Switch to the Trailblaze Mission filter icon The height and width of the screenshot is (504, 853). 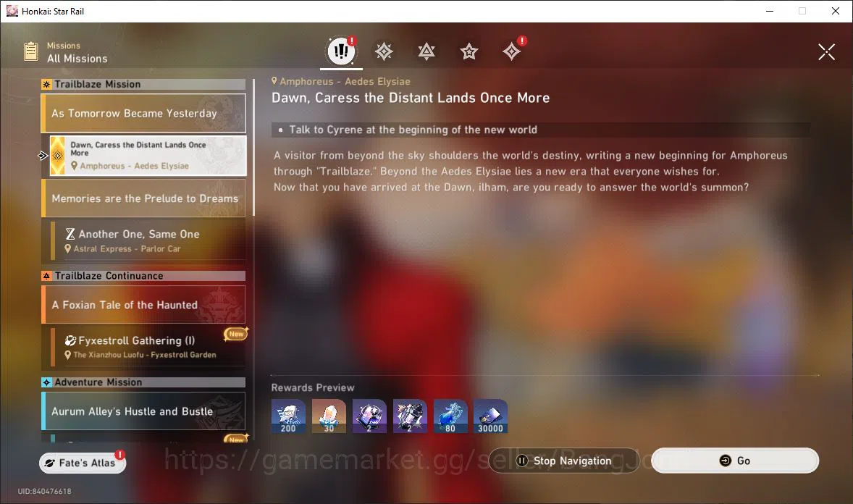tap(384, 51)
